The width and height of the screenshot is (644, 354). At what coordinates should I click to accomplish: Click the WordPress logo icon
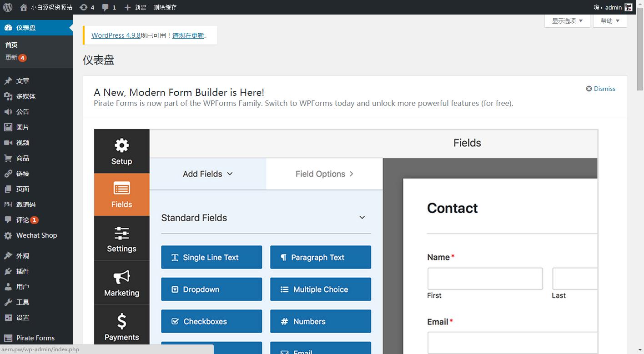point(8,7)
